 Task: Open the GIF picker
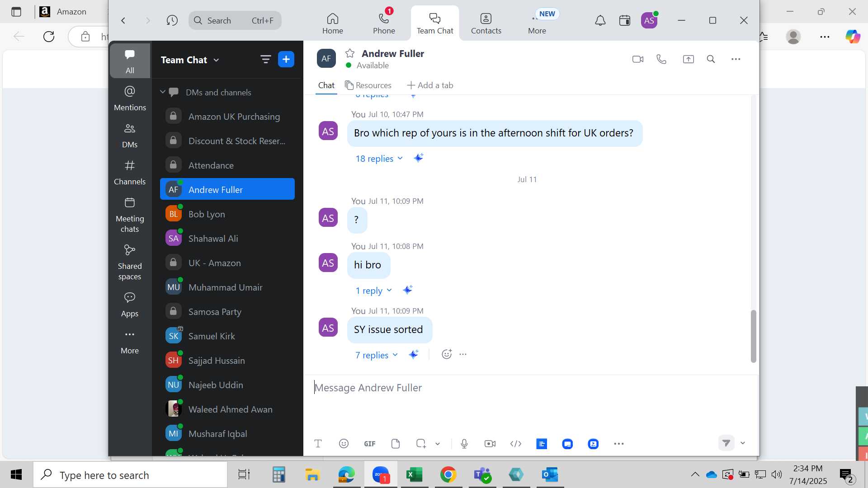(370, 444)
